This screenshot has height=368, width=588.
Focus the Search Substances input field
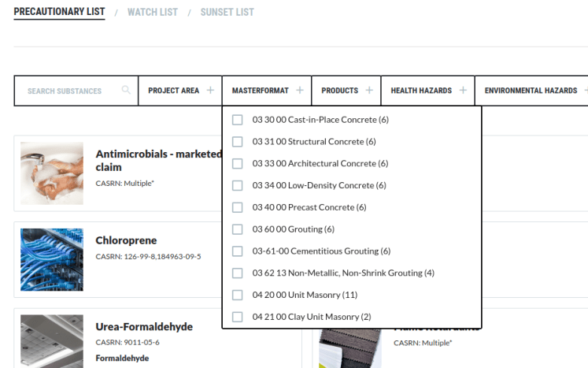67,91
